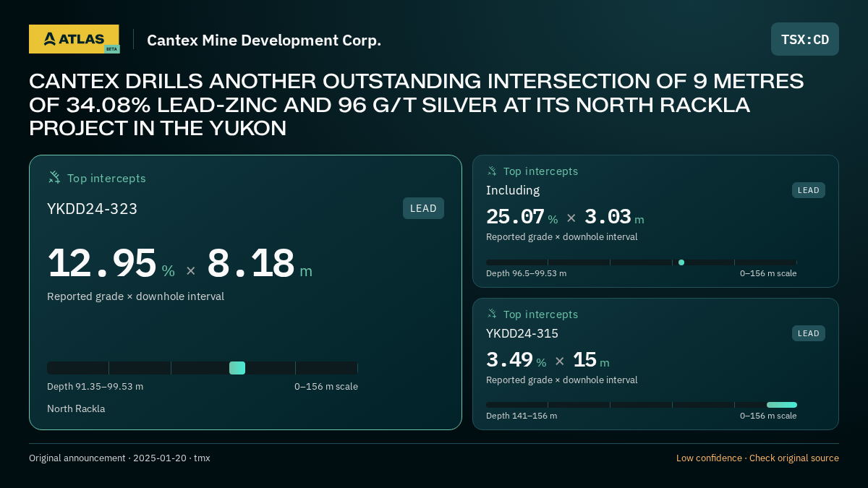This screenshot has height=488, width=868.
Task: Click the LEAD tag on YKDD24-323 card
Action: pos(423,208)
